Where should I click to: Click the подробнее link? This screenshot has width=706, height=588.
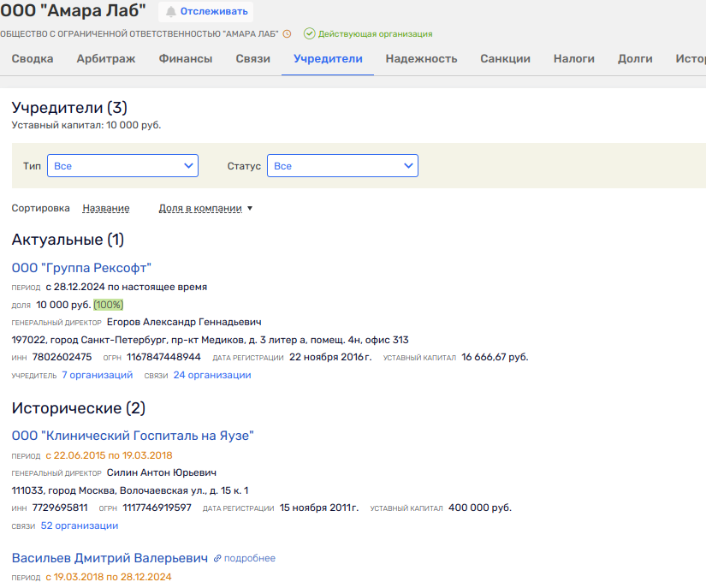click(x=249, y=558)
